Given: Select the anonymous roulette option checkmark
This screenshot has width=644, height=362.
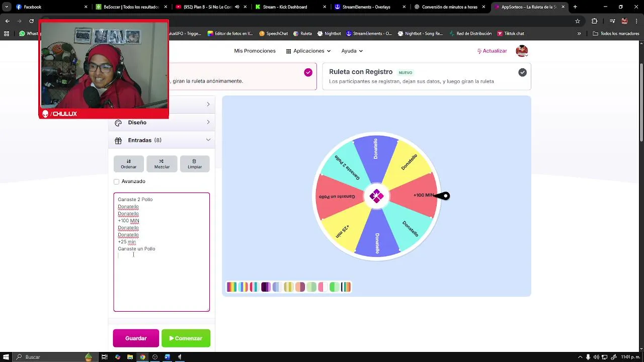Looking at the screenshot, I should (308, 72).
